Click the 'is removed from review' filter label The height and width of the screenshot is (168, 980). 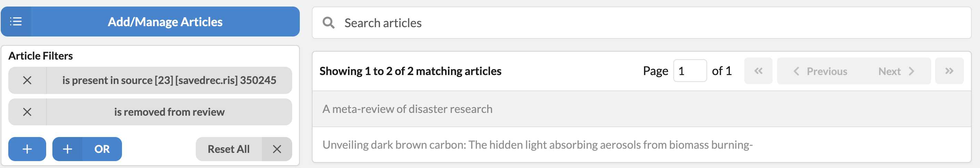pyautogui.click(x=169, y=112)
